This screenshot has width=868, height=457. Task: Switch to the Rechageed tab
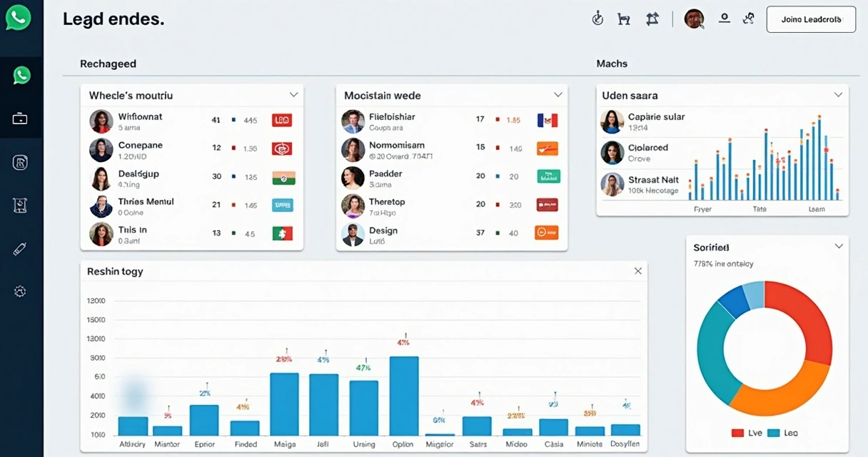[108, 64]
